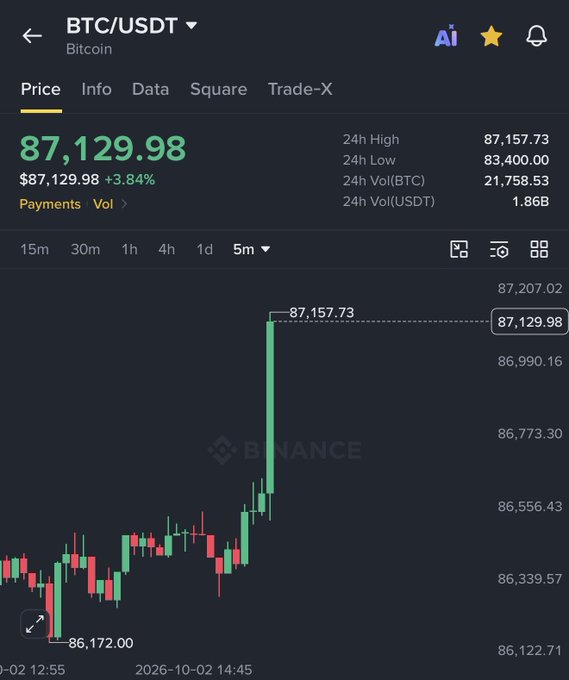The width and height of the screenshot is (569, 680).
Task: Open the Square tab
Action: click(x=219, y=89)
